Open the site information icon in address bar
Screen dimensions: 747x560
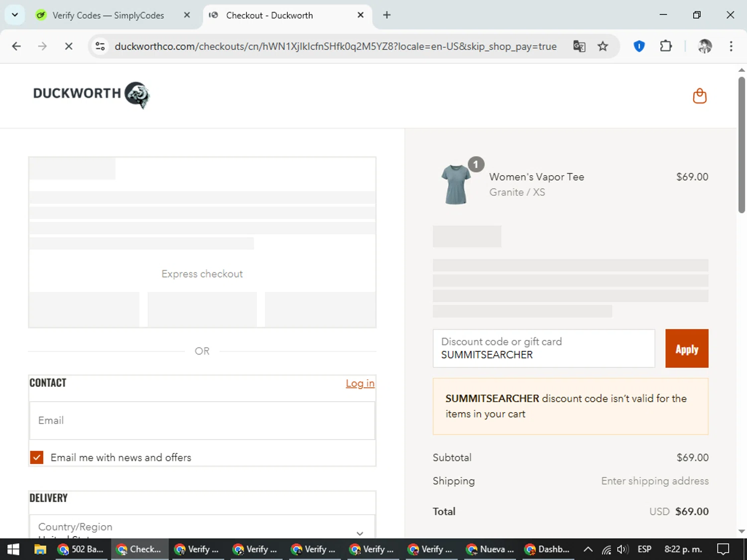[x=100, y=46]
